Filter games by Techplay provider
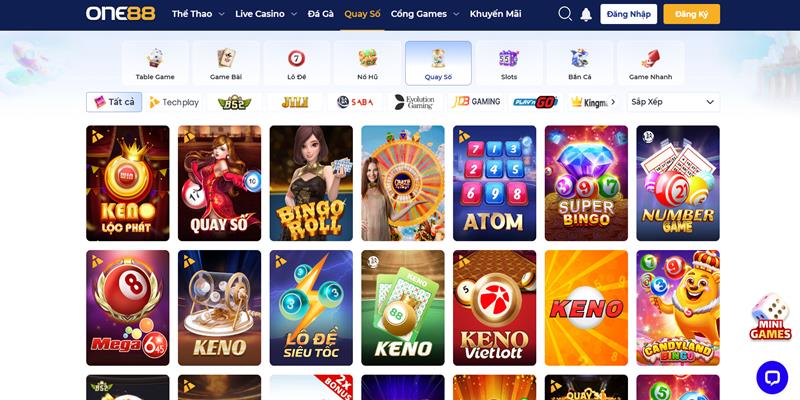Viewport: 800px width, 400px height. [174, 102]
